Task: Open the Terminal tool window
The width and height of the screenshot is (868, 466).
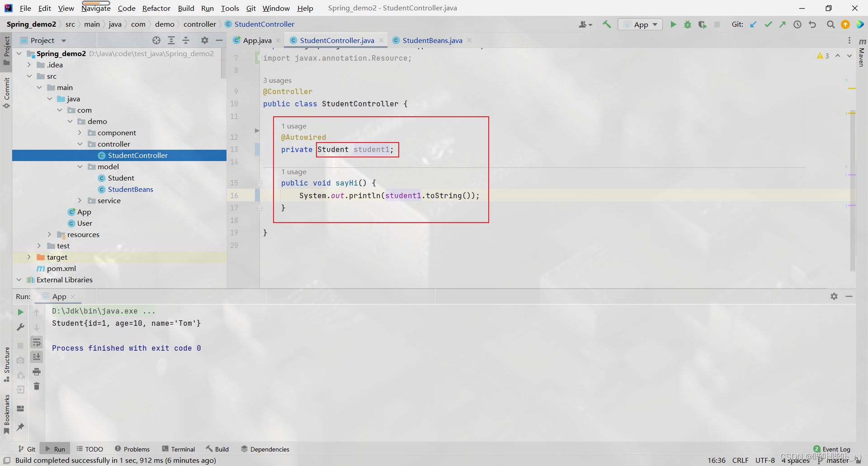Action: click(x=179, y=449)
